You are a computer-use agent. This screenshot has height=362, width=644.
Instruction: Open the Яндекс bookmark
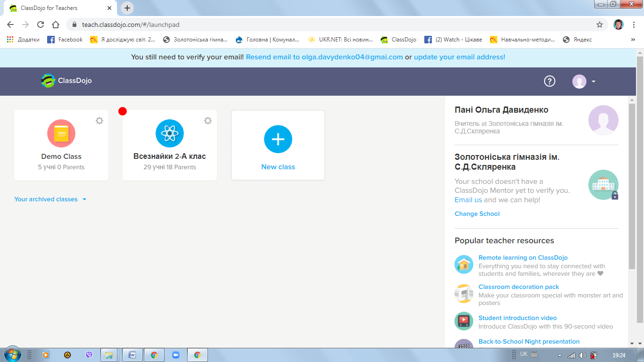tap(578, 40)
